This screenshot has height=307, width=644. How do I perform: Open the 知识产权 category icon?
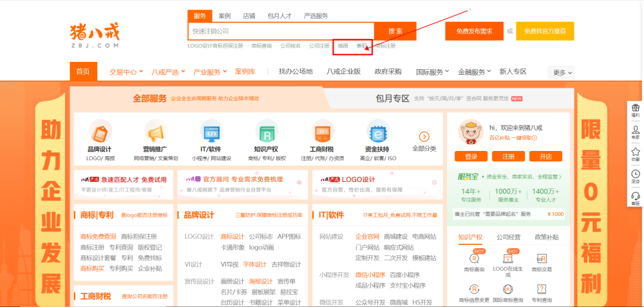[267, 132]
